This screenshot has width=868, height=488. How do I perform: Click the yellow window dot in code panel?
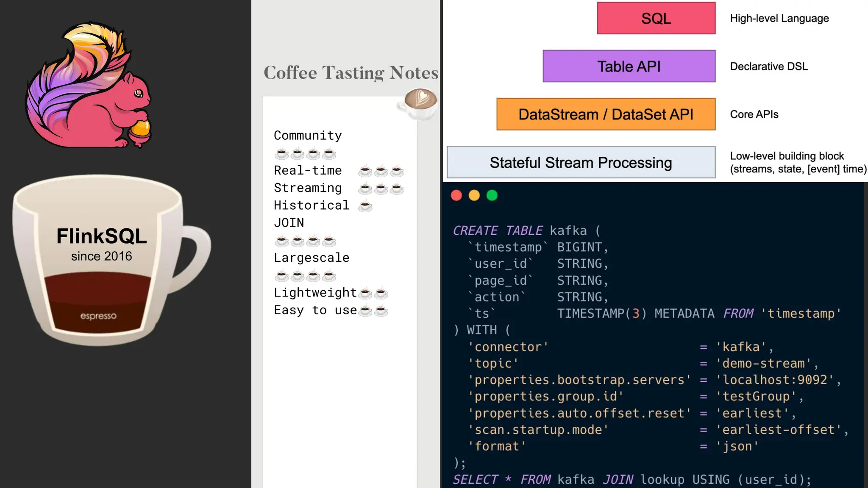(474, 195)
